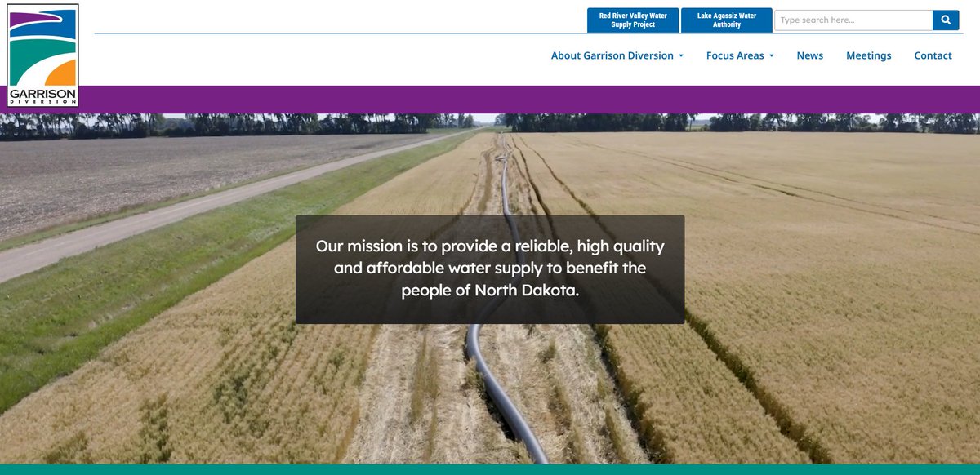Viewport: 980px width, 475px height.
Task: Click the magnifying glass search button
Action: click(946, 20)
